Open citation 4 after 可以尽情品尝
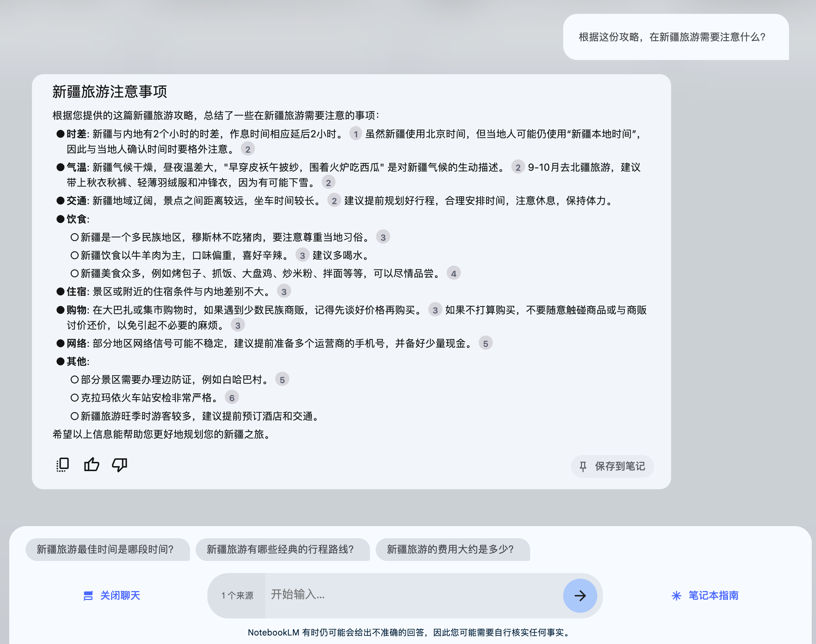This screenshot has width=816, height=644. [x=453, y=274]
